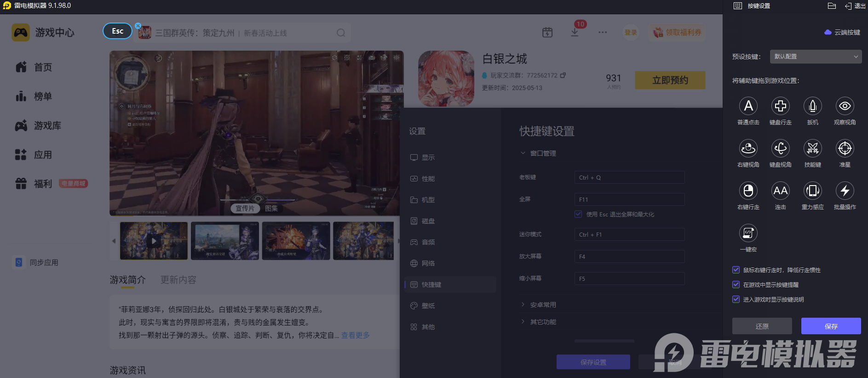This screenshot has width=868, height=378.
Task: Open 快捷键 settings tab
Action: point(450,285)
